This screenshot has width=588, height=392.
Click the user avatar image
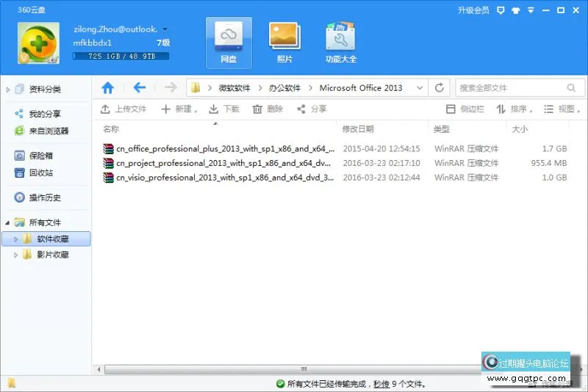pyautogui.click(x=39, y=43)
